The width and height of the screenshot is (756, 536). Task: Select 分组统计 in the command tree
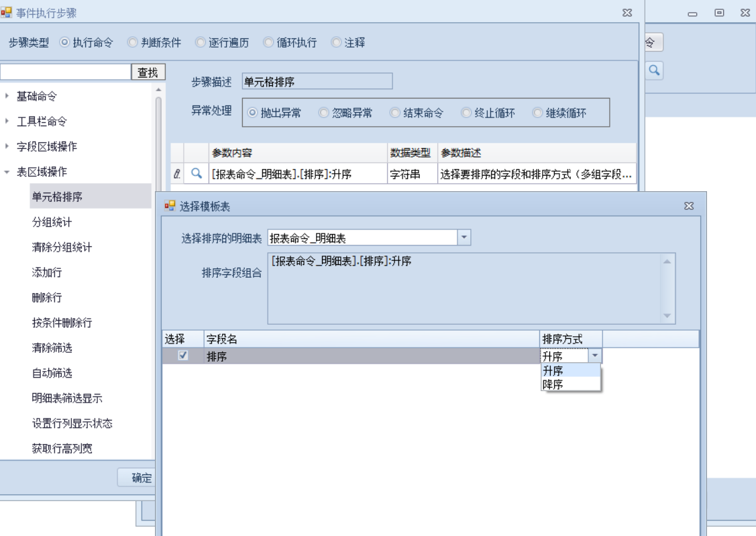point(52,222)
